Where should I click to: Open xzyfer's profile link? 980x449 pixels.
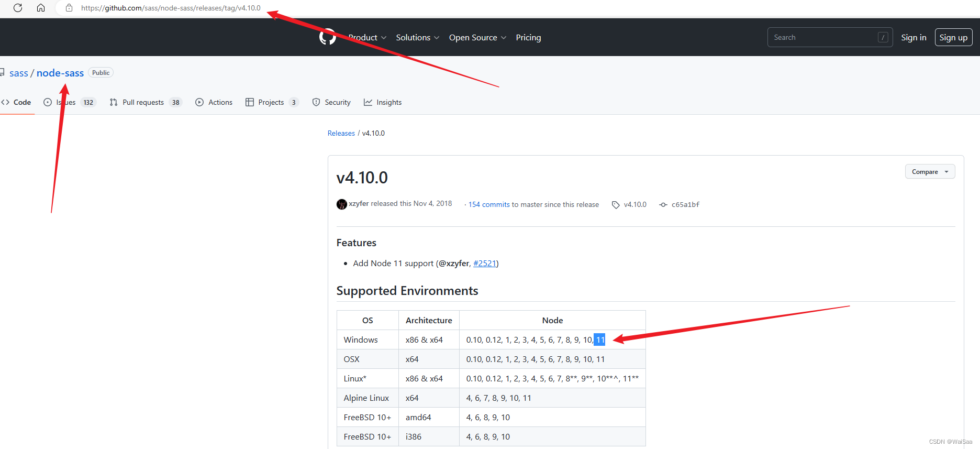coord(359,203)
